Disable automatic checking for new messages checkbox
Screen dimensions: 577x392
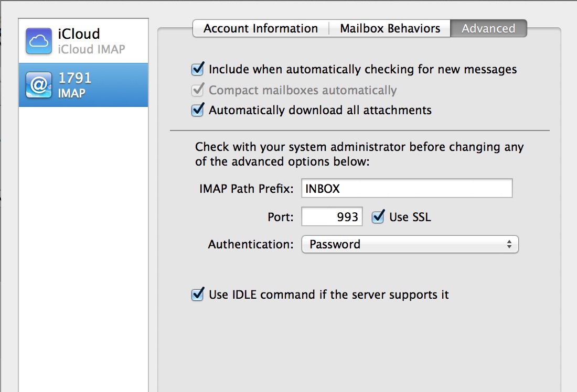tap(198, 69)
